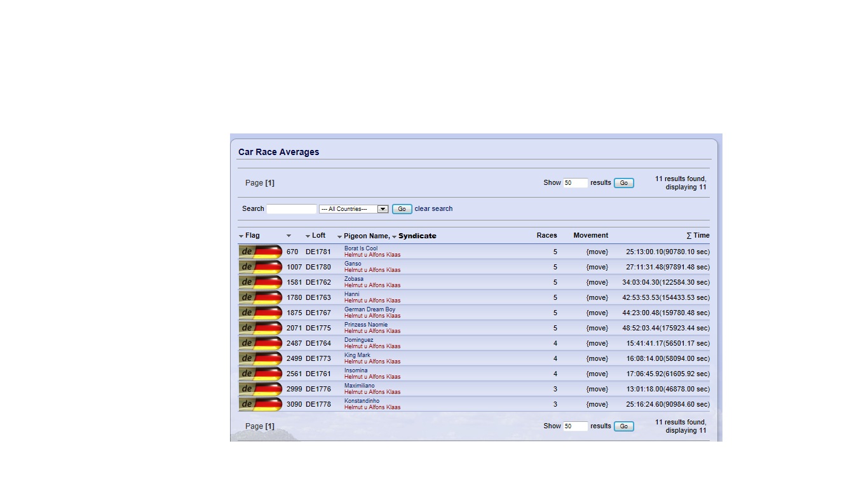
Task: Focus the Show results field above the table
Action: point(576,183)
